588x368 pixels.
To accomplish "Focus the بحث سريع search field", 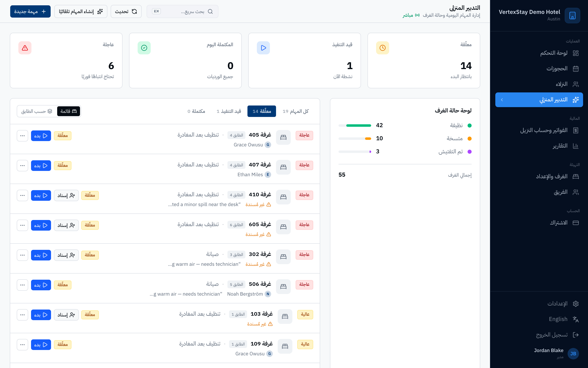I will (183, 11).
